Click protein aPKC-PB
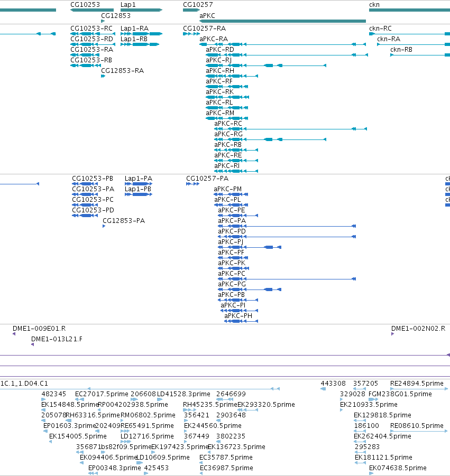Image resolution: width=450 pixels, height=476 pixels. [238, 300]
